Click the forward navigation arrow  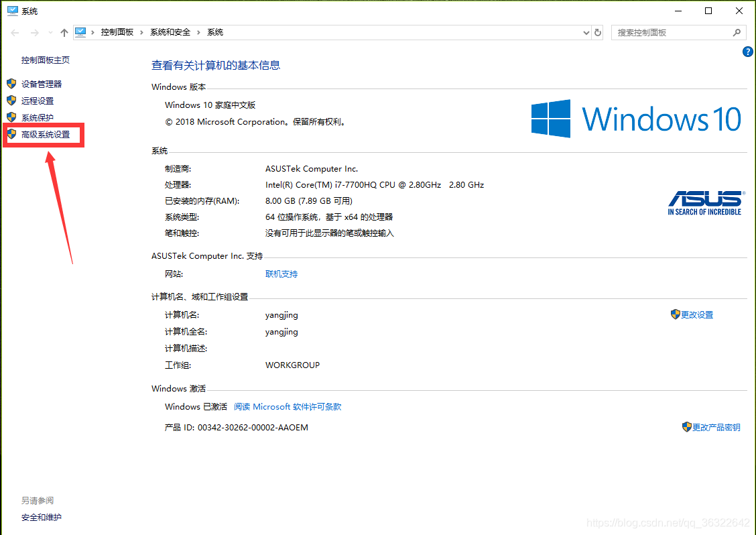click(35, 32)
